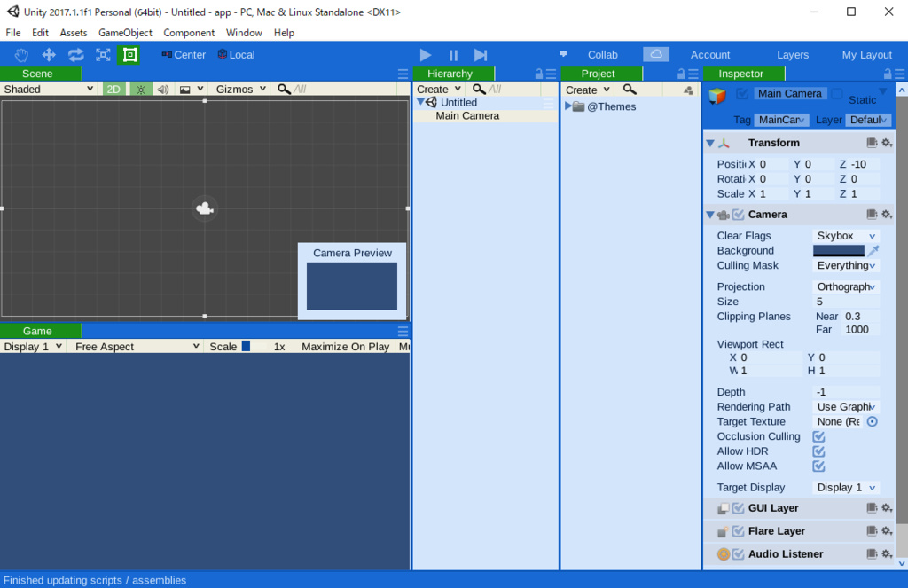Screen dimensions: 908x588
Task: Open the Component menu
Action: tap(189, 33)
